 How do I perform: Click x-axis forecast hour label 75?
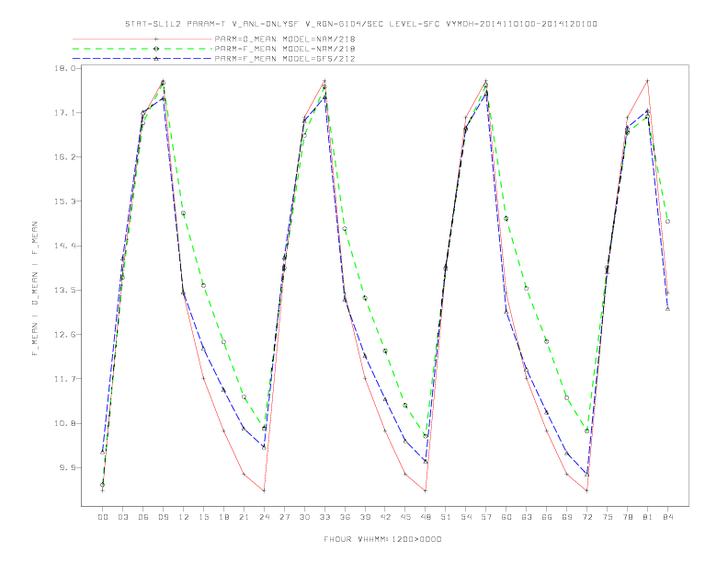tap(608, 517)
